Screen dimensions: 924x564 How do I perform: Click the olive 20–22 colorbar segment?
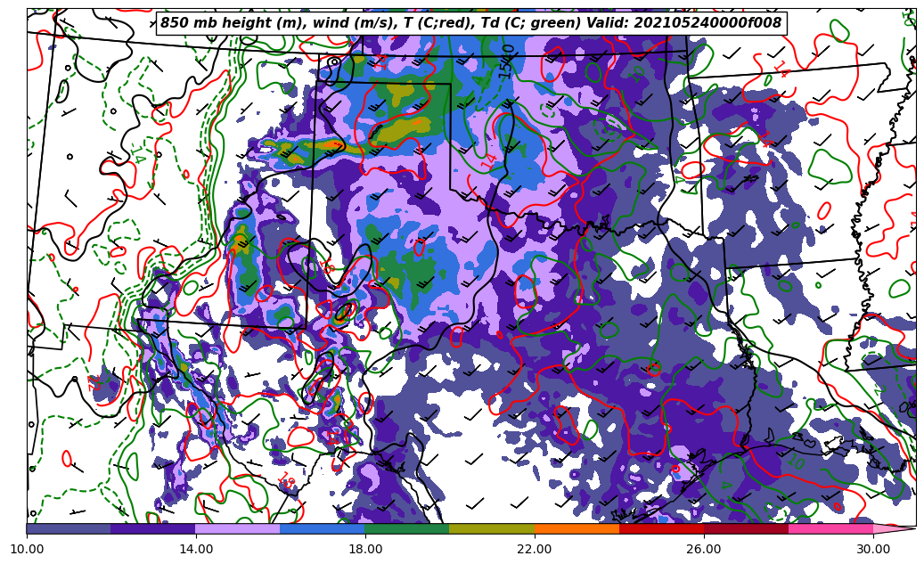pyautogui.click(x=492, y=528)
